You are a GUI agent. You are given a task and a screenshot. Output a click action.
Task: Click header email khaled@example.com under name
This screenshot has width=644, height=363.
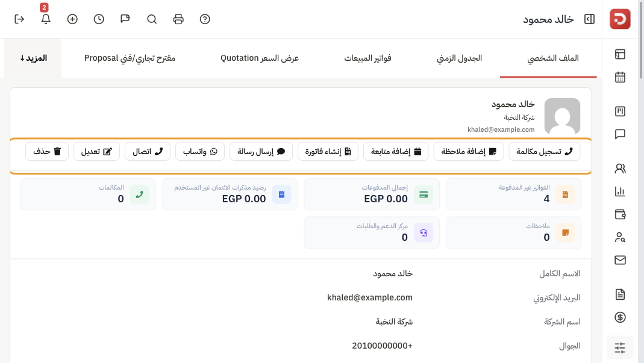pos(501,129)
